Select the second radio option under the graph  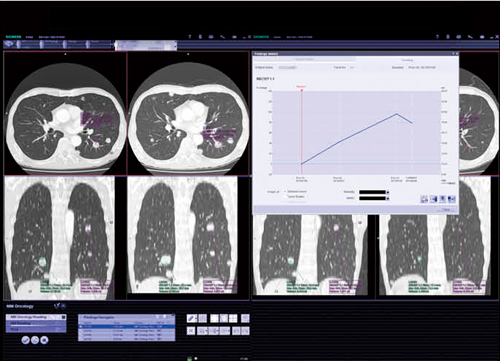285,197
